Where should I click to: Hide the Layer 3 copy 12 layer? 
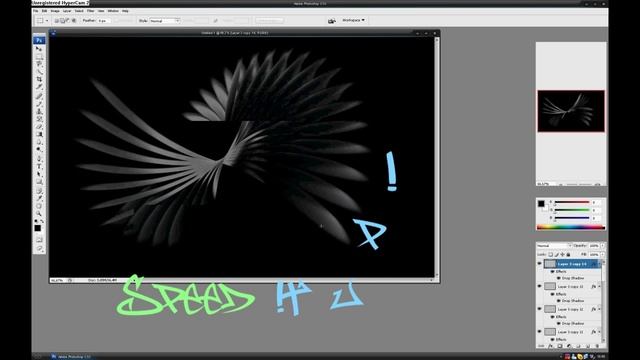(x=540, y=309)
